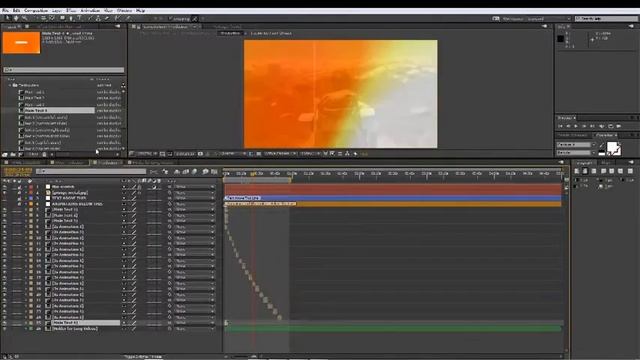
Task: Toggle visibility of Main Text 1 layer
Action: [x=4, y=210]
